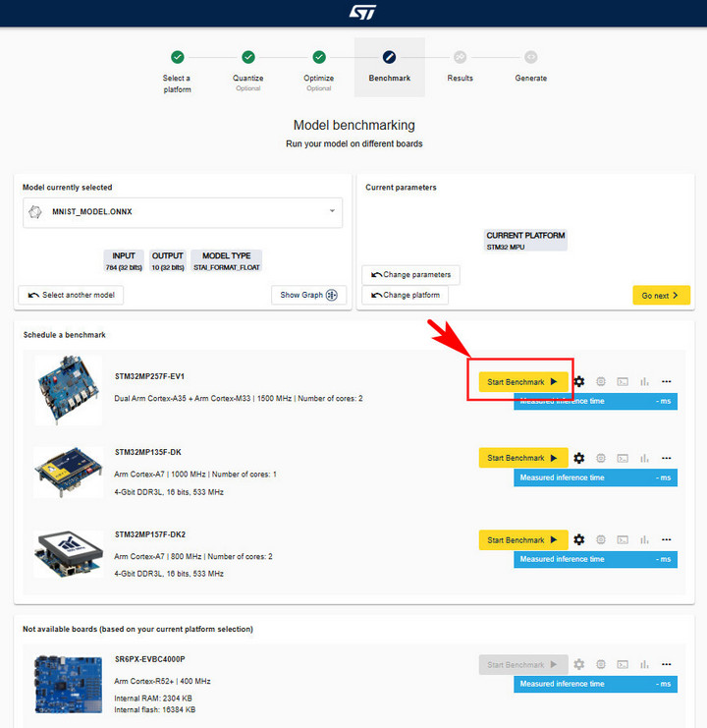The height and width of the screenshot is (728, 707).
Task: Open more options menu for STM32MP135F-DK
Action: point(666,458)
